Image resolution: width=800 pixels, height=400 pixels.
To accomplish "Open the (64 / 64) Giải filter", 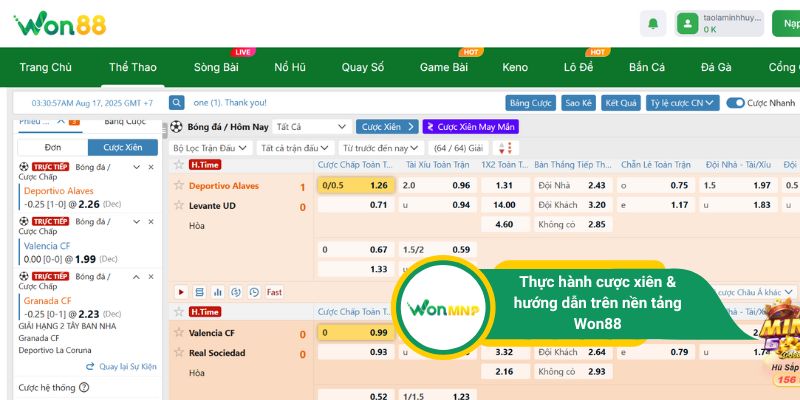I will pyautogui.click(x=458, y=148).
